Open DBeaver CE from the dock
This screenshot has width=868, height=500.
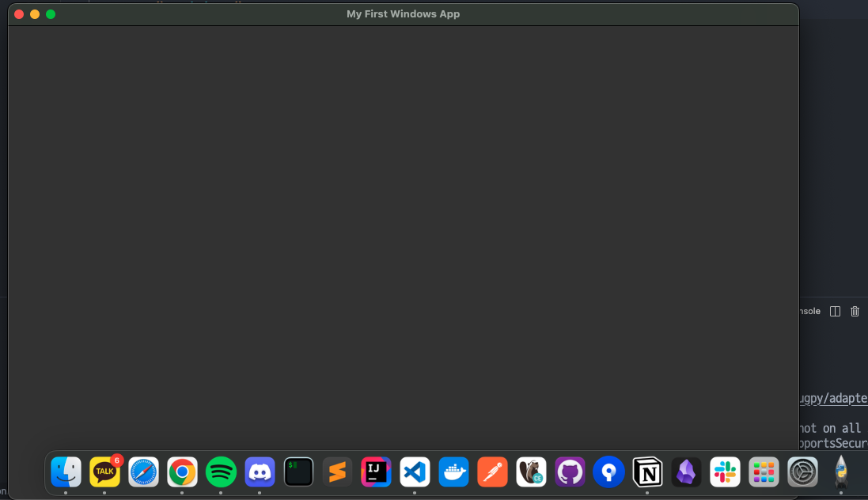coord(531,472)
